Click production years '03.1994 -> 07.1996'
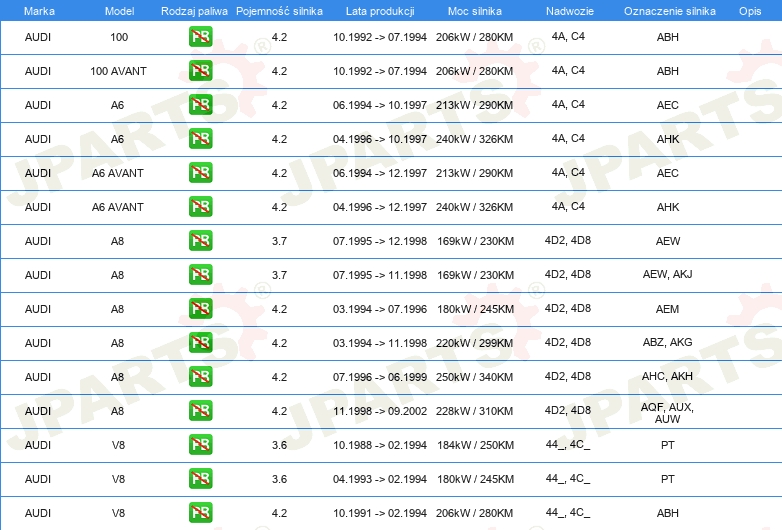The height and width of the screenshot is (530, 782). point(380,309)
